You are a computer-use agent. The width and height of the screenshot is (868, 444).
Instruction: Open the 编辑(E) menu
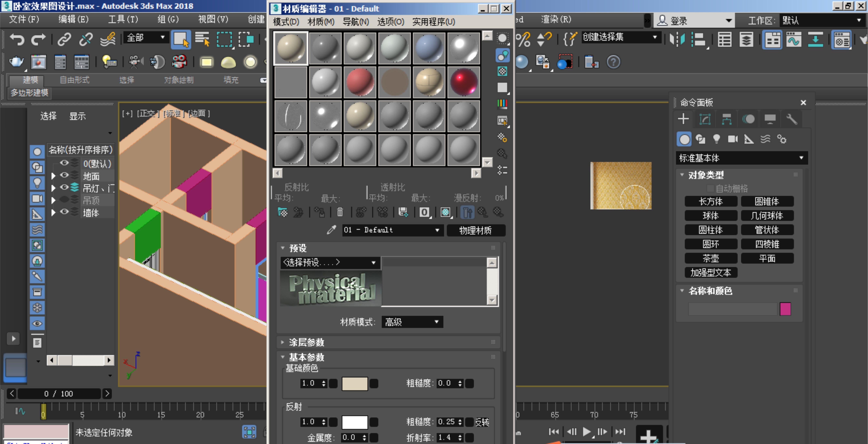tap(73, 19)
